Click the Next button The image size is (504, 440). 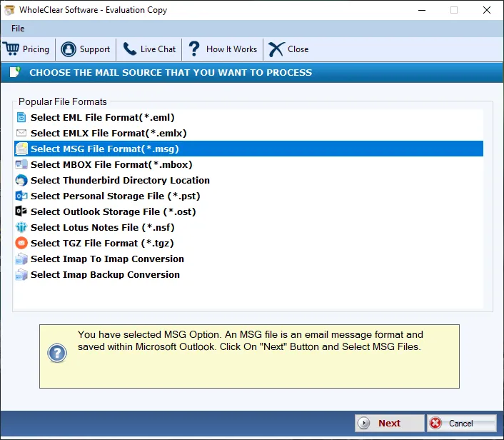pyautogui.click(x=389, y=423)
